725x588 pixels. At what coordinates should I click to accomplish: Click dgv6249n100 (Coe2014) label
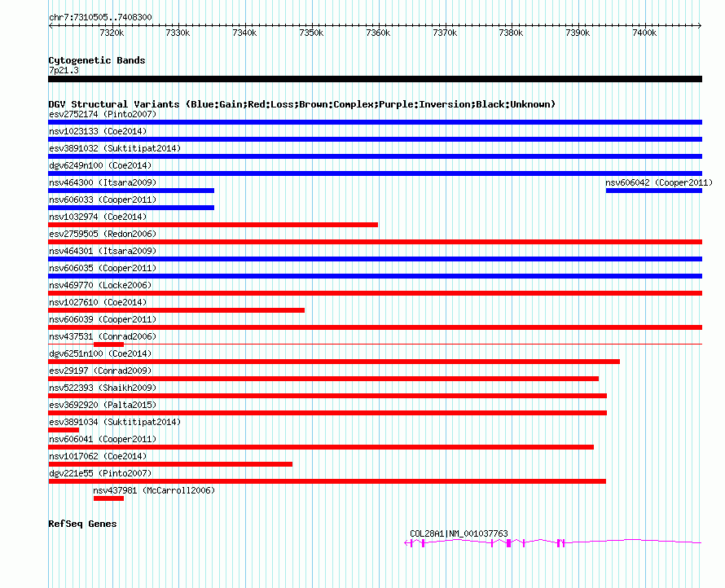[x=100, y=165]
